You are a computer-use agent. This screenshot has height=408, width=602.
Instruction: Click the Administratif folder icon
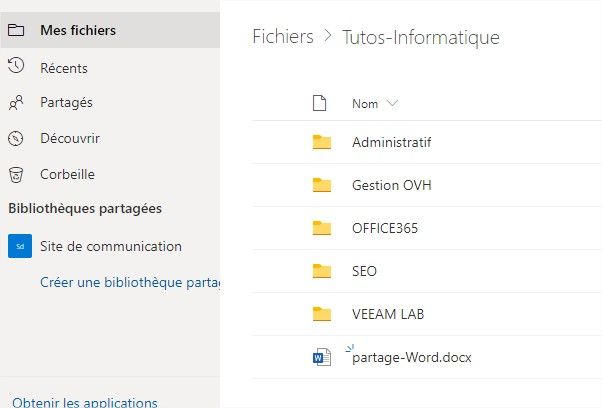(321, 142)
